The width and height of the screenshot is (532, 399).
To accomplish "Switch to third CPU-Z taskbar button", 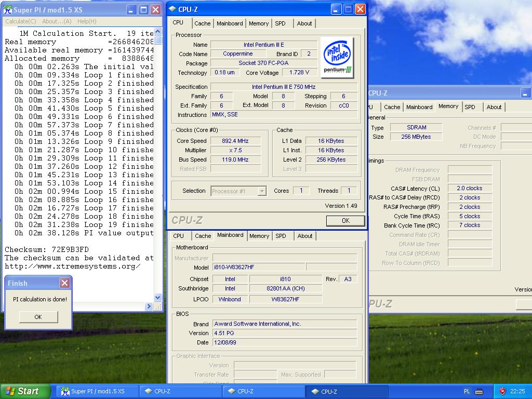I will [x=346, y=391].
